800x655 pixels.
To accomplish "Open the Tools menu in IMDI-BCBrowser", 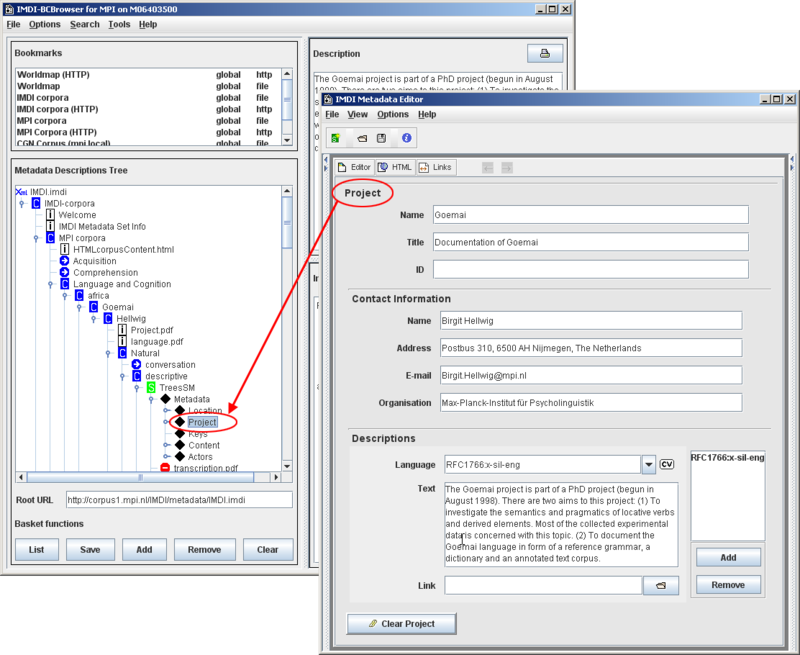I will (x=119, y=24).
